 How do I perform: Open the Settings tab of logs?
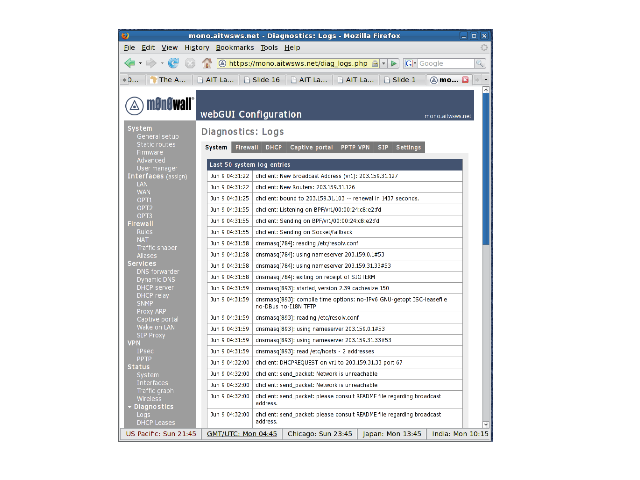pos(408,147)
